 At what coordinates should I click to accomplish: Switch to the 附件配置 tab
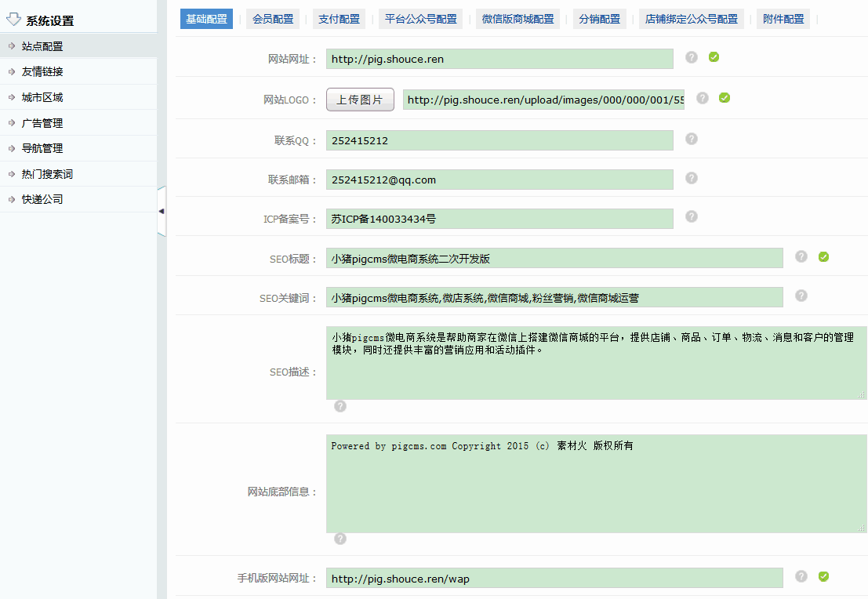point(783,18)
